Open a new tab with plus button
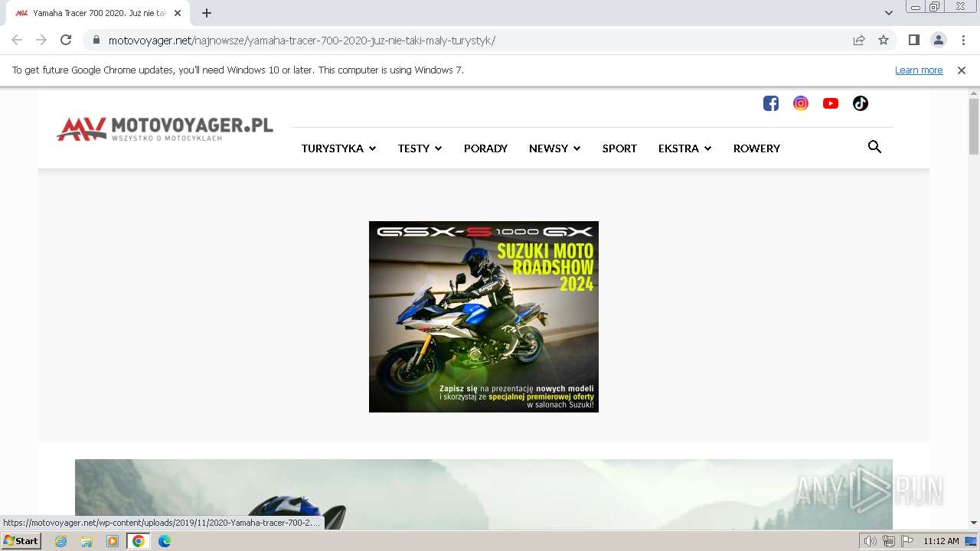The image size is (980, 551). 207,13
